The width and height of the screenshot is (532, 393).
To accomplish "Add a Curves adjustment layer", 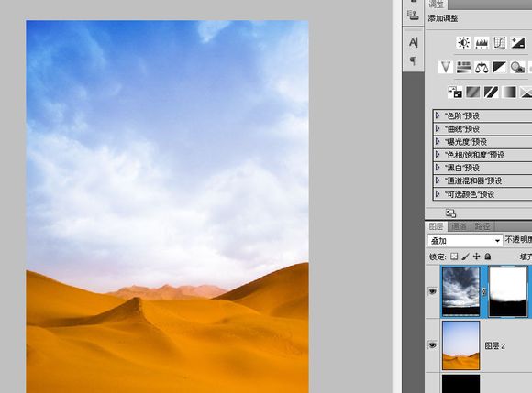I will (x=500, y=43).
